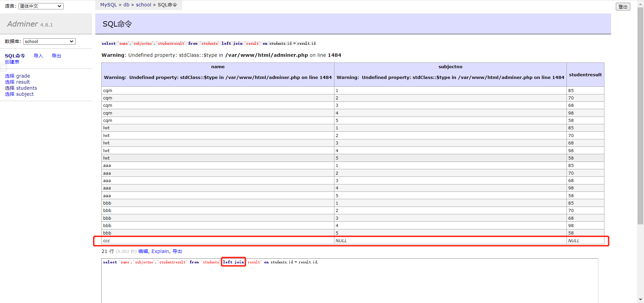Open the SQL命令 sidebar link
Image resolution: width=644 pixels, height=303 pixels.
point(15,56)
